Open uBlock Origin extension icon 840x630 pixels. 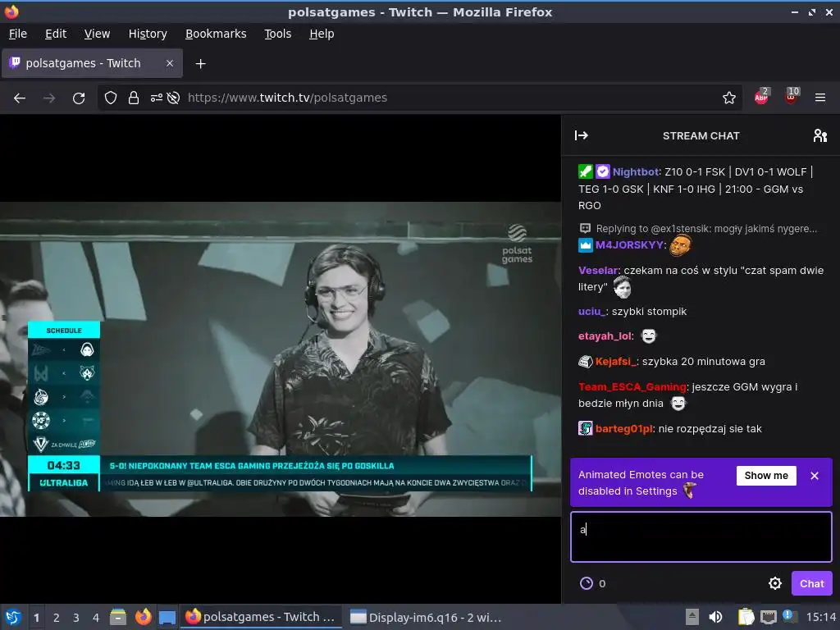coord(792,96)
